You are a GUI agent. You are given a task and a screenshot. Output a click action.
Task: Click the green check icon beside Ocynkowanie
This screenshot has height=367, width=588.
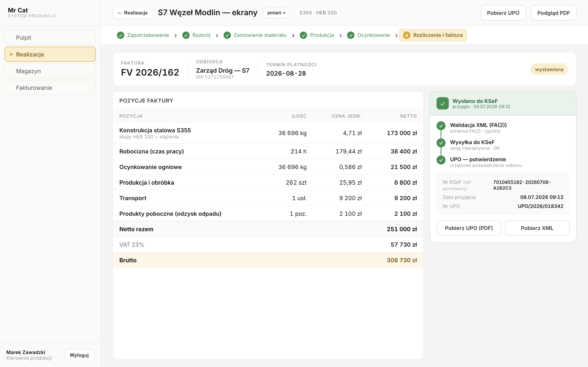(351, 35)
